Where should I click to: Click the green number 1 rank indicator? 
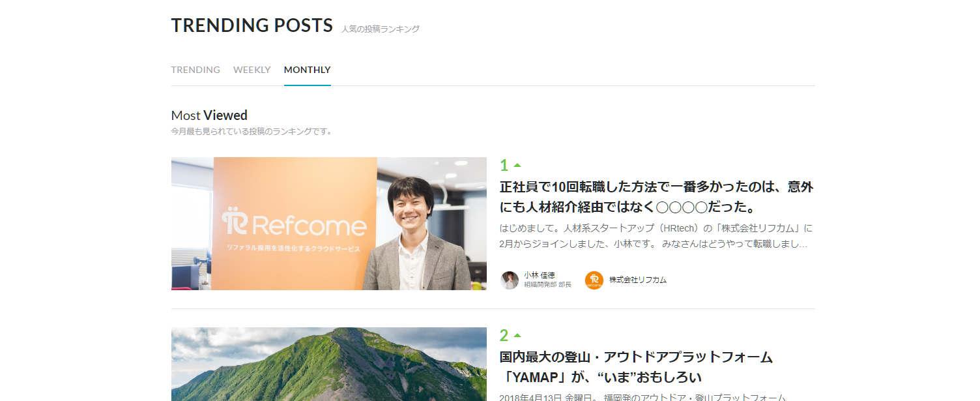[x=503, y=165]
